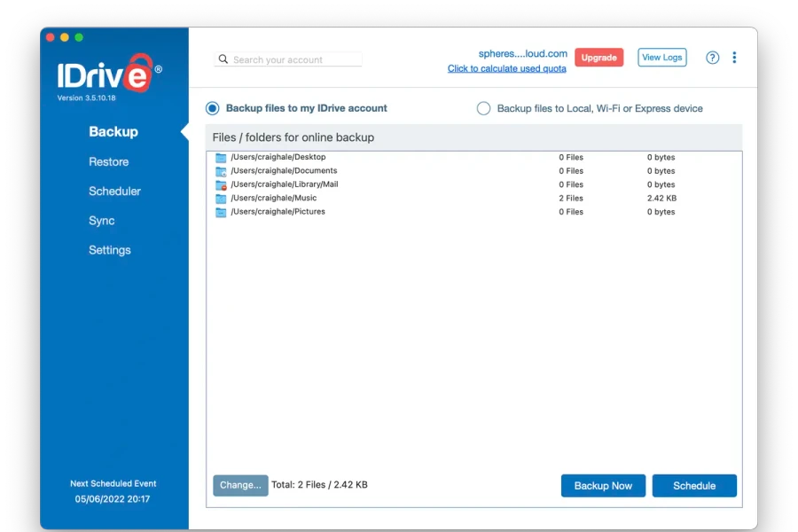Click the help question mark icon
This screenshot has height=532, width=798.
712,58
